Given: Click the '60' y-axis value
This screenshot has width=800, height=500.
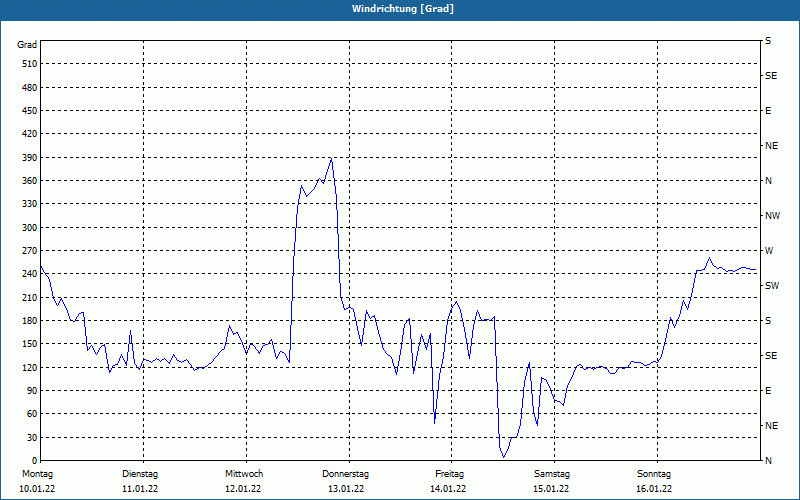Looking at the screenshot, I should [x=32, y=414].
